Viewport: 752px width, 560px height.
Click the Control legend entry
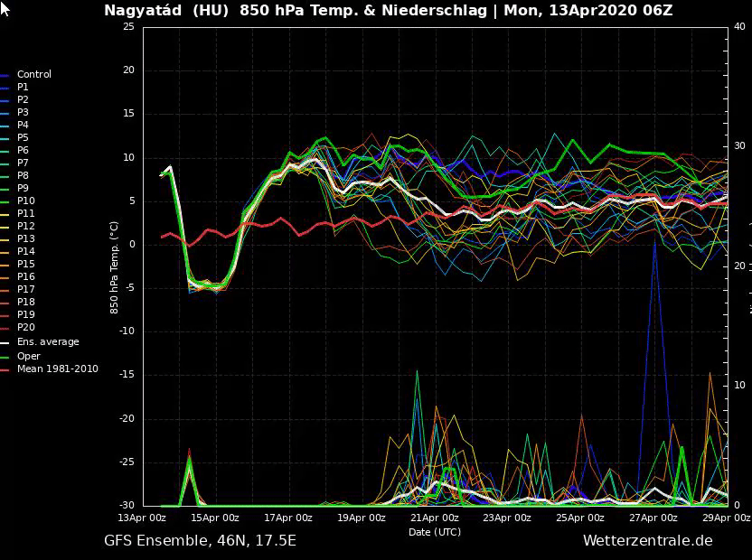tap(33, 75)
